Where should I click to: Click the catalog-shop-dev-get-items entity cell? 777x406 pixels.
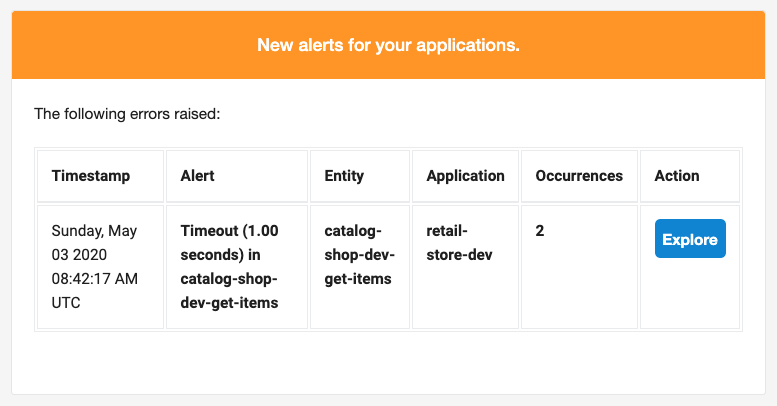(x=360, y=267)
